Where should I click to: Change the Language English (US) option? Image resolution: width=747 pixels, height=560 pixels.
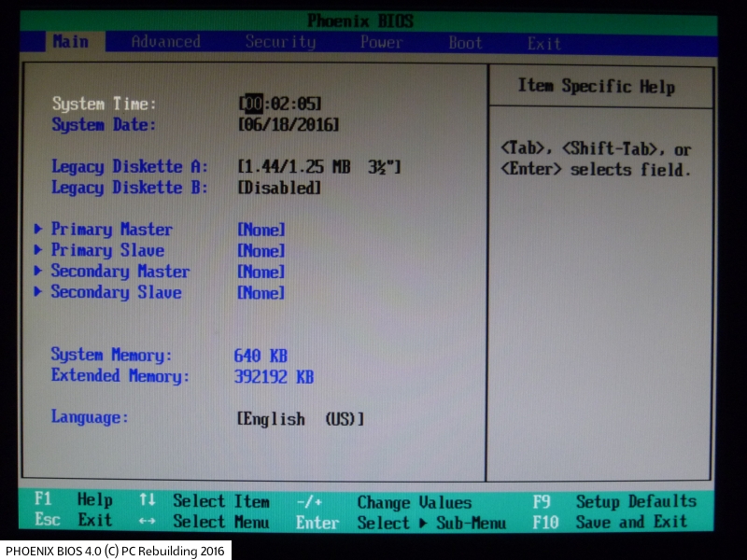(300, 419)
